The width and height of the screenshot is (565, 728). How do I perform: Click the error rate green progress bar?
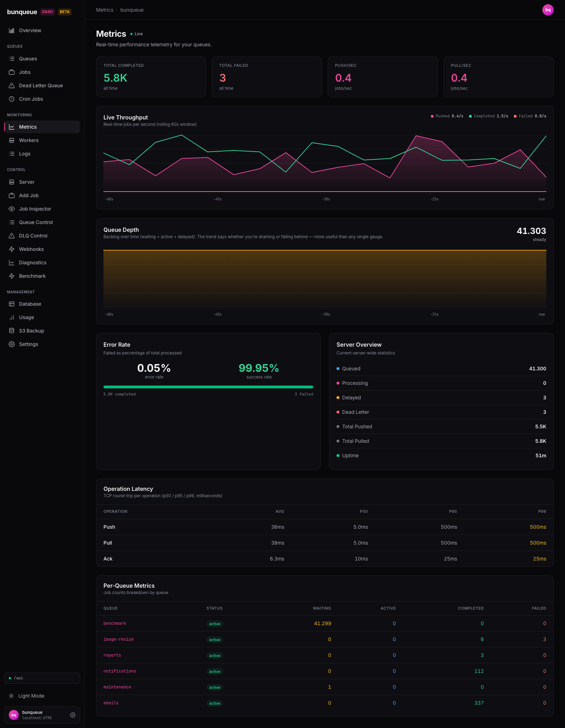[208, 387]
